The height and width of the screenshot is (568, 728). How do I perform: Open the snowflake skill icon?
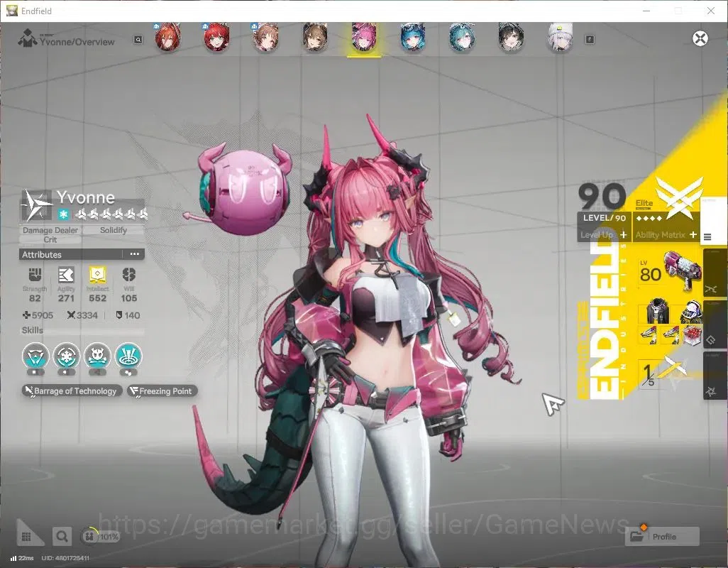point(67,356)
